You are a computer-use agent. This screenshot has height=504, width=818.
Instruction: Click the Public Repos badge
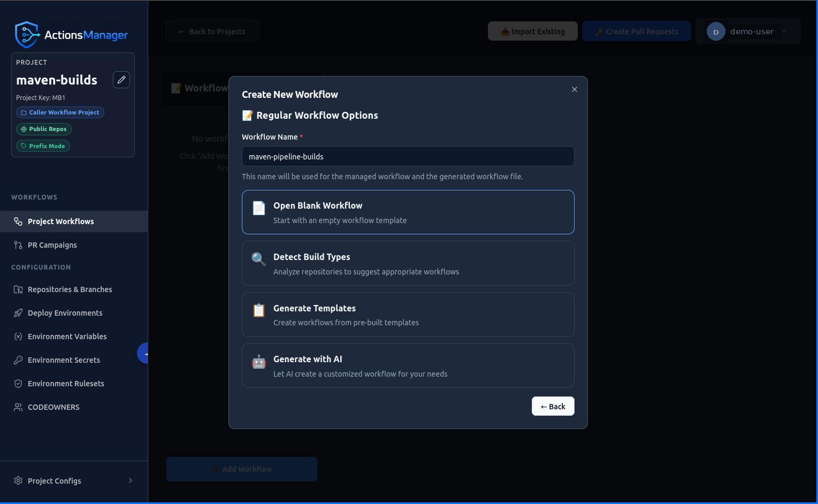coord(44,129)
